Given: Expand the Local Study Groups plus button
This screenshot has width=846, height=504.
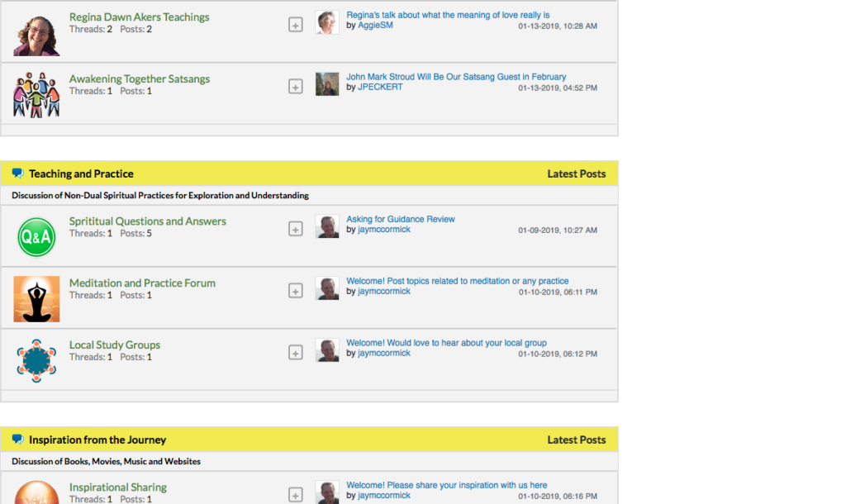Looking at the screenshot, I should pos(296,353).
